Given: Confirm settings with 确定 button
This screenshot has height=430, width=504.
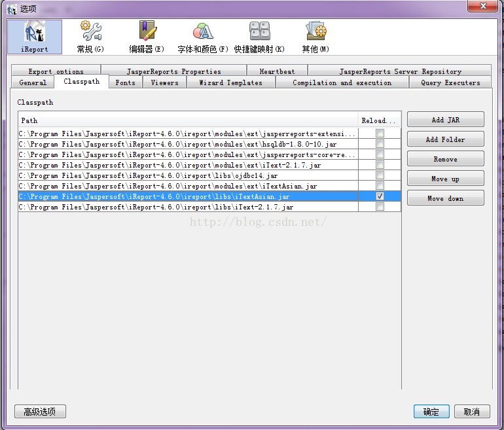Looking at the screenshot, I should (x=431, y=412).
